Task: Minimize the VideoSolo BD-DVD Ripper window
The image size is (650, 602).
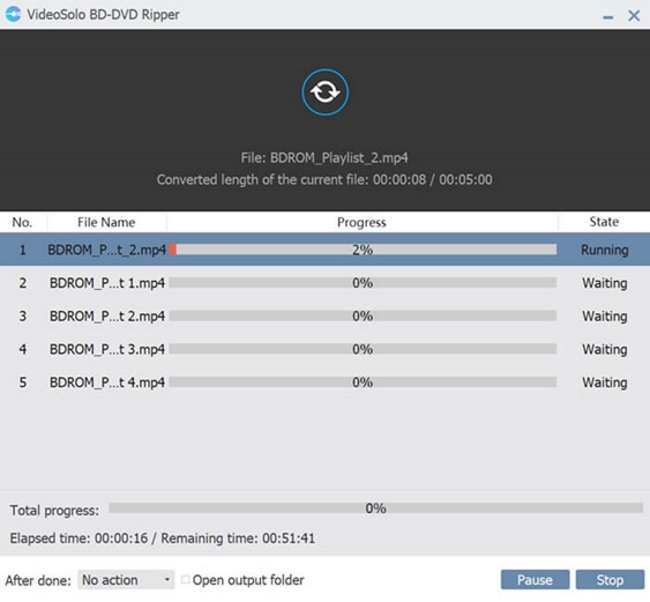Action: pos(608,17)
